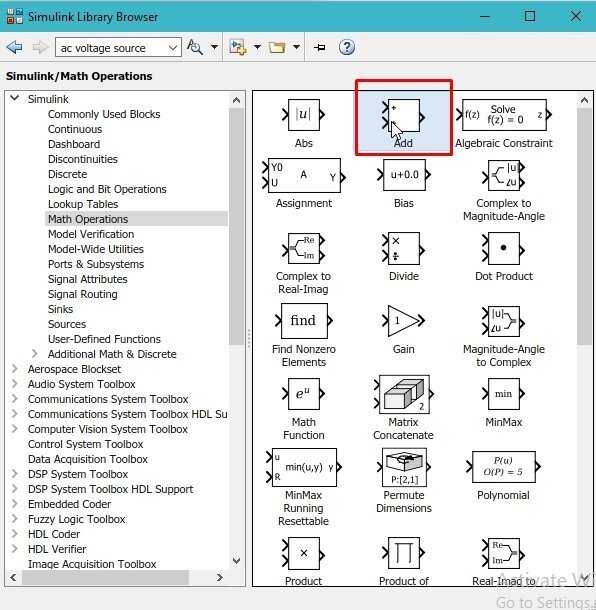This screenshot has width=596, height=610.
Task: Collapse the Simulink tree node
Action: [x=15, y=98]
